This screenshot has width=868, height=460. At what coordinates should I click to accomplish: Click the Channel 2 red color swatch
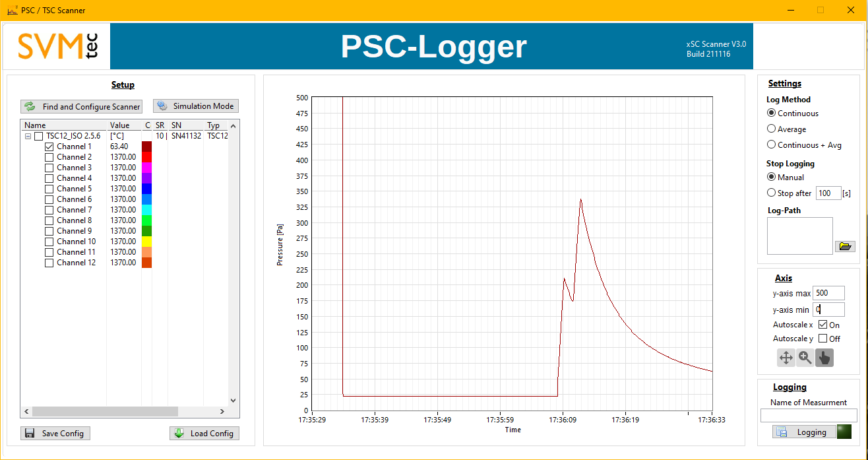coord(147,157)
